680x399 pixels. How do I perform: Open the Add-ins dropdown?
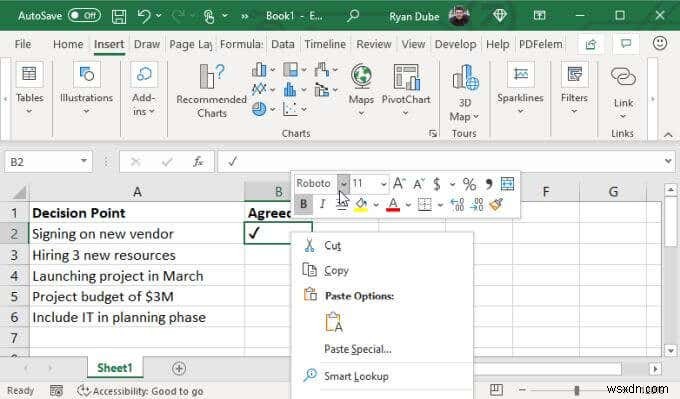click(x=144, y=90)
